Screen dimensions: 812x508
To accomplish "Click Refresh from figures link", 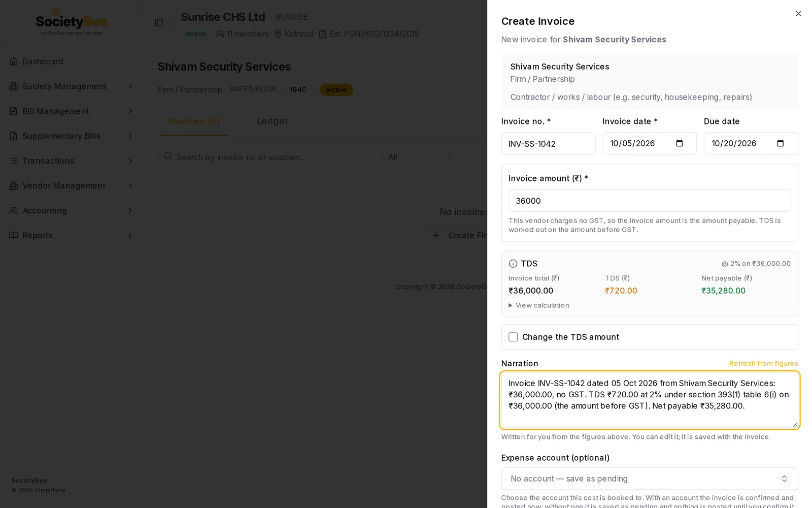I will pos(763,363).
